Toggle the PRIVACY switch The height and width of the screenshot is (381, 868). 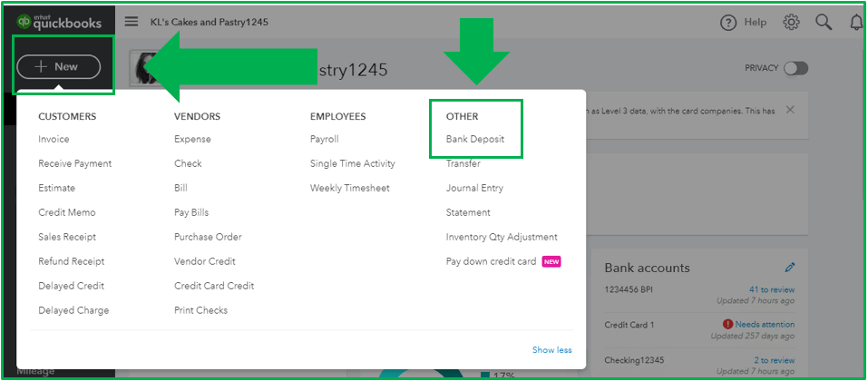[x=795, y=68]
